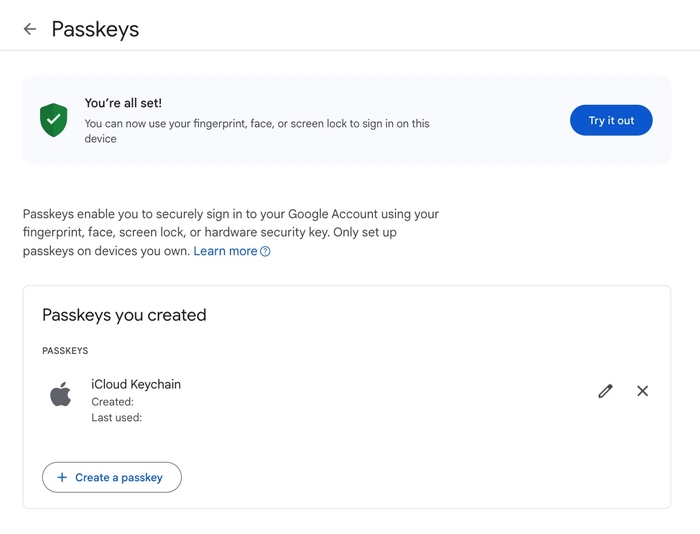Click the Apple logo icon
This screenshot has height=534, width=700.
[61, 394]
